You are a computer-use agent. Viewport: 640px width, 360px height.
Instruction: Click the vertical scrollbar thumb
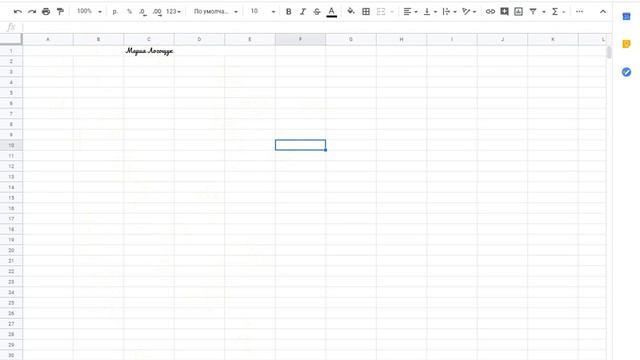pyautogui.click(x=609, y=52)
